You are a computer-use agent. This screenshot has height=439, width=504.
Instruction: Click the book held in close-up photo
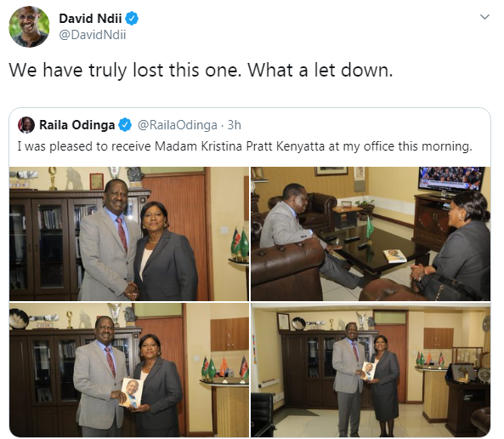coord(131,393)
